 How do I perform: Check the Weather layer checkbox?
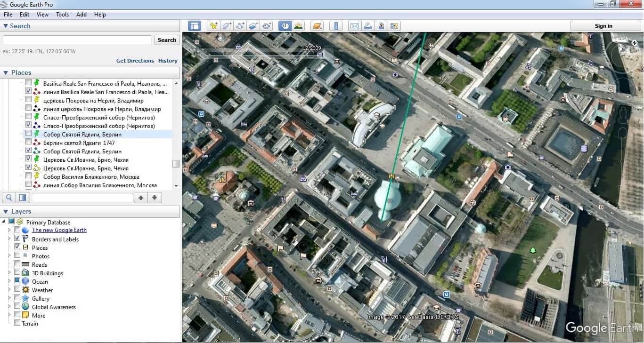(x=17, y=290)
